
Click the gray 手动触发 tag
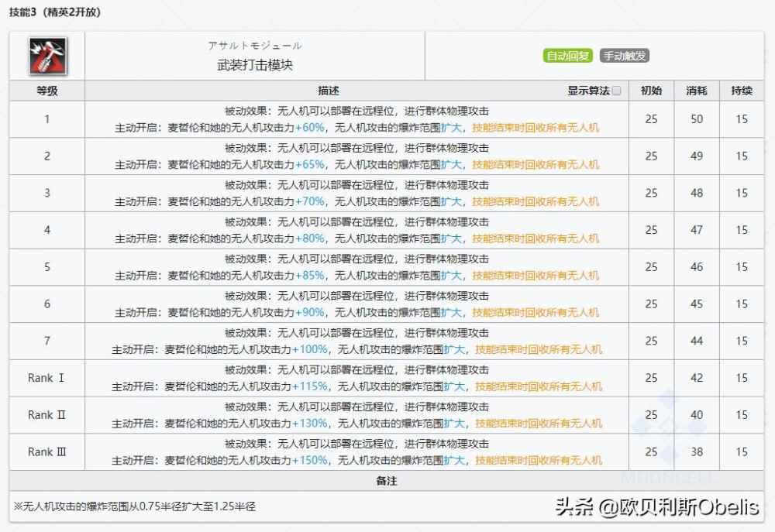pyautogui.click(x=624, y=56)
